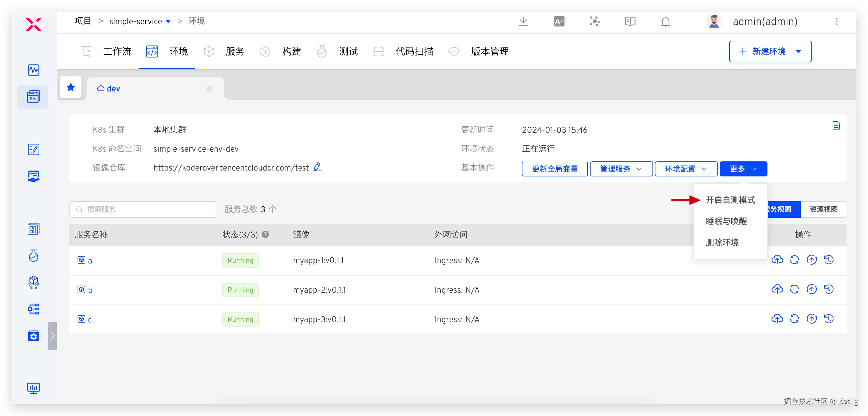Open notifications bell
This screenshot has width=868, height=416.
[665, 22]
